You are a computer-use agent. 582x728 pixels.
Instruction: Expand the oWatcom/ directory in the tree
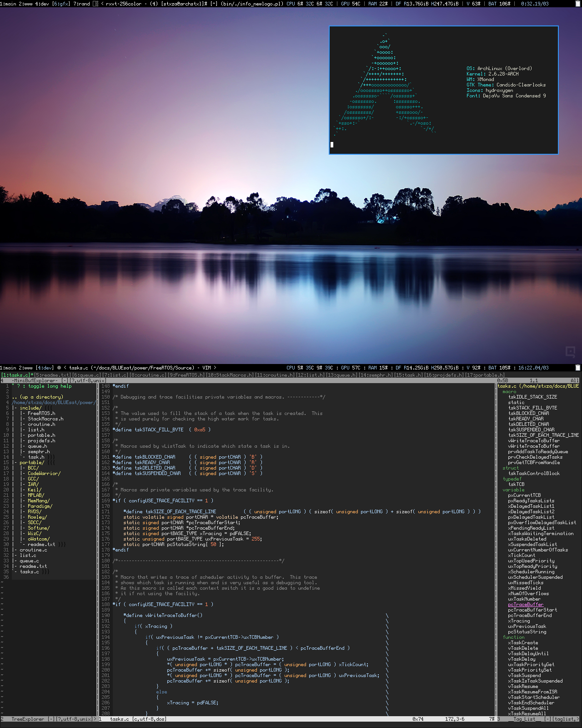click(39, 539)
